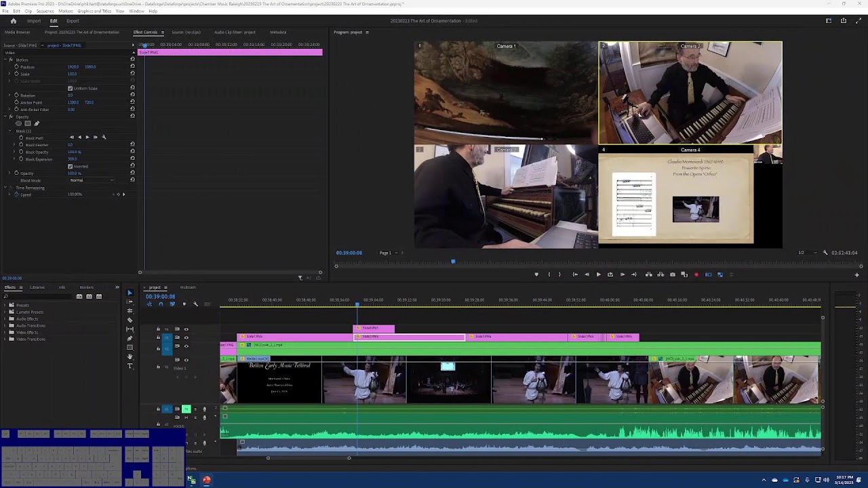Open the Blend Mode dropdown
The height and width of the screenshot is (488, 868).
click(x=92, y=180)
